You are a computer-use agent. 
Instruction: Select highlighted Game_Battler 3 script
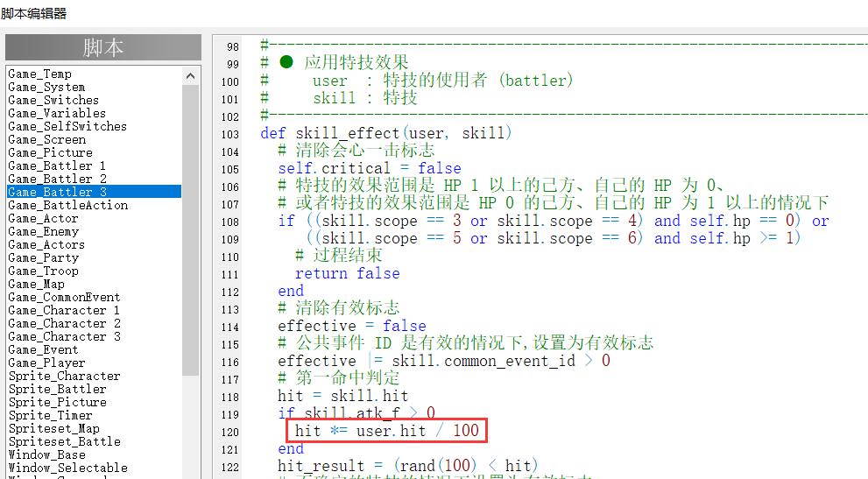click(94, 192)
